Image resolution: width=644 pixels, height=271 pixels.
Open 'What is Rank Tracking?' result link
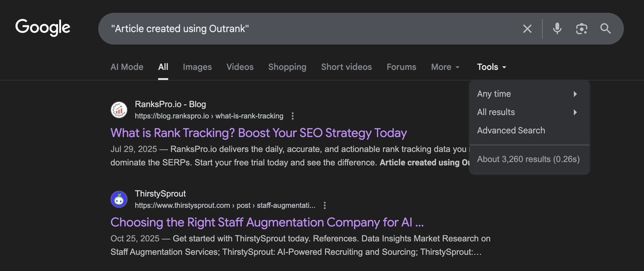point(259,133)
